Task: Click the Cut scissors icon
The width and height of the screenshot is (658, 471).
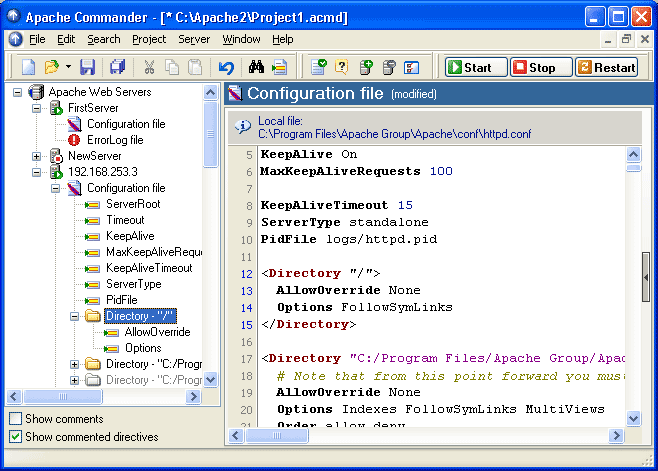Action: click(149, 67)
